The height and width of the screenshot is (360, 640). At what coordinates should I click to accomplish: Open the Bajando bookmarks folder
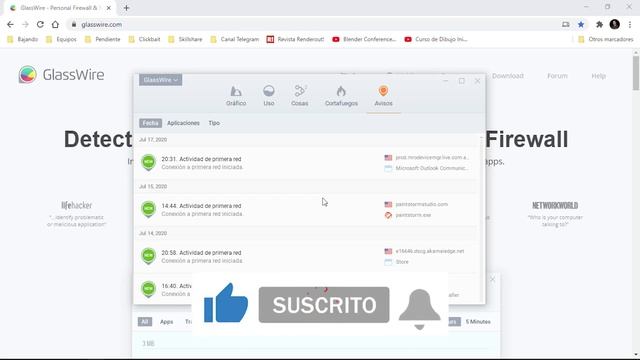click(x=23, y=39)
